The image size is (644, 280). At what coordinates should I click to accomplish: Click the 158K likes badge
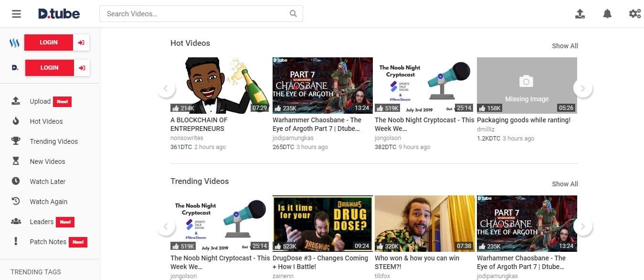tap(490, 108)
